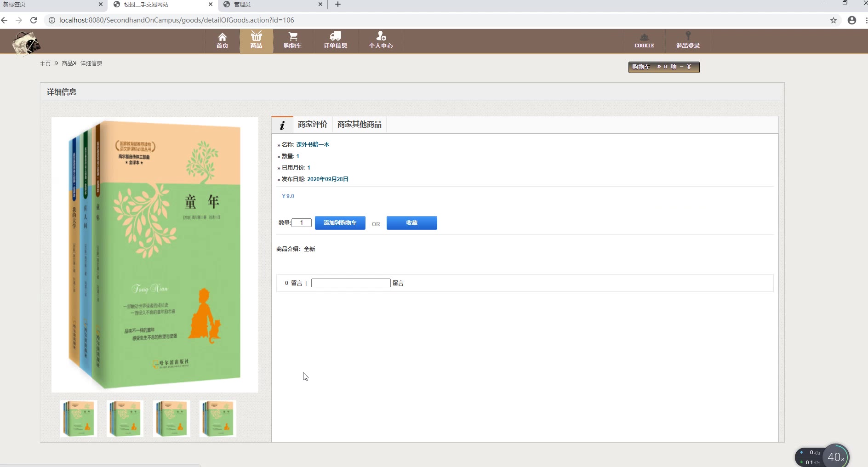Click publish date 2020年09月28日
Screen dimensions: 868x467
[x=328, y=179]
